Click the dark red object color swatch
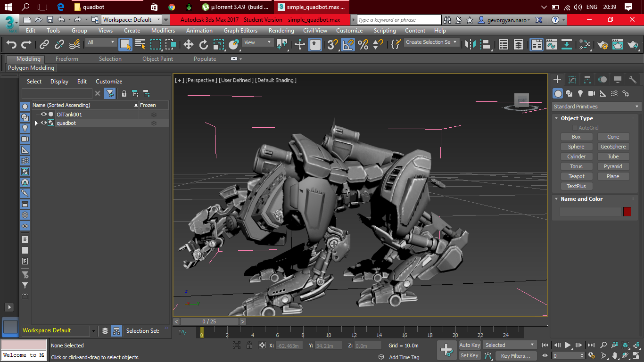 [627, 212]
